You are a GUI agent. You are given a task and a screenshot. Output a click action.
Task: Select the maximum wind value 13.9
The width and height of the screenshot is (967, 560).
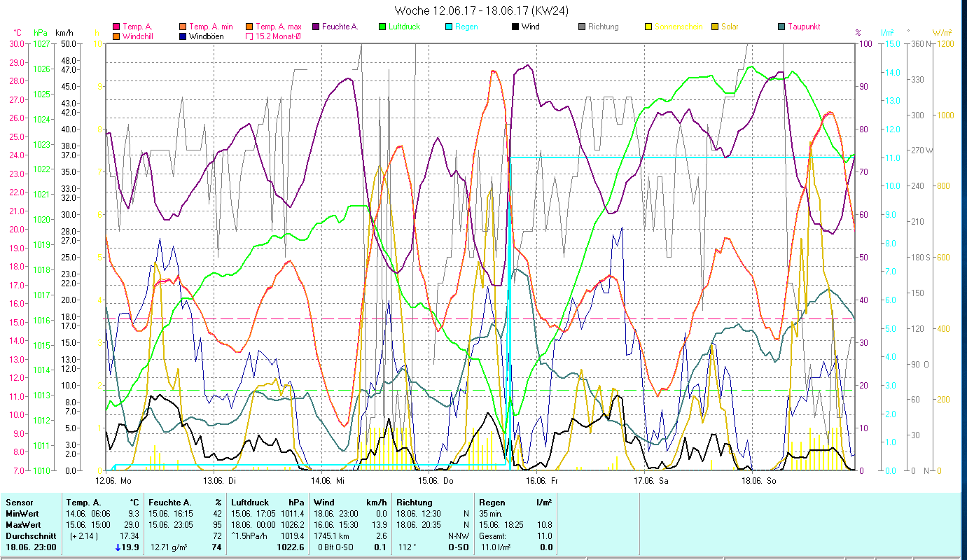[x=379, y=524]
